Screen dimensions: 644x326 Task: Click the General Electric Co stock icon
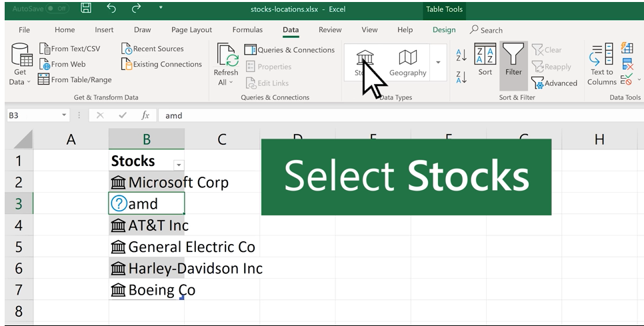pos(118,247)
